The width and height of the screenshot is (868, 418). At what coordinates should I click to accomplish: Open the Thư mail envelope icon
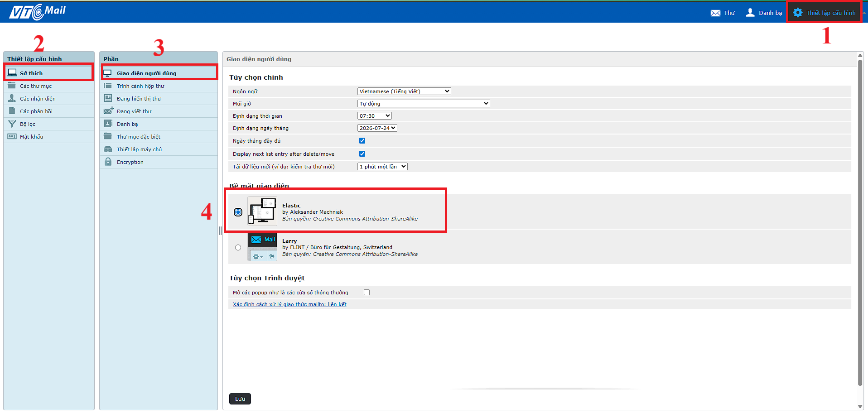(x=715, y=13)
